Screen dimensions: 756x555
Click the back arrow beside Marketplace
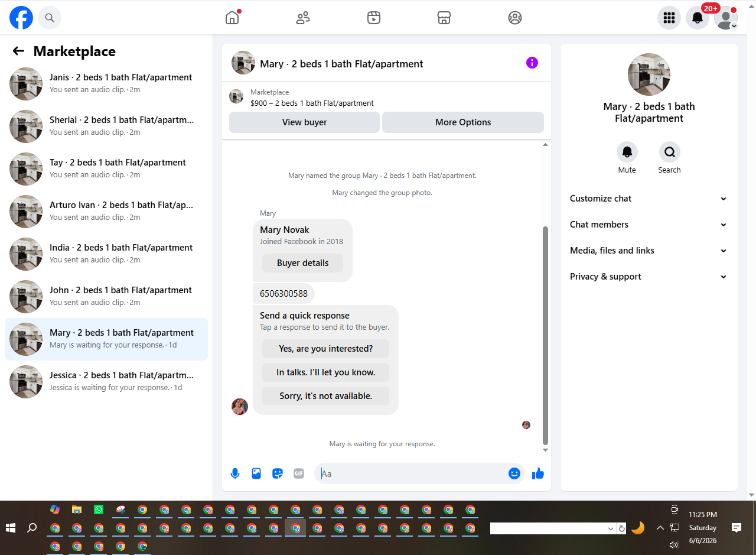tap(18, 51)
